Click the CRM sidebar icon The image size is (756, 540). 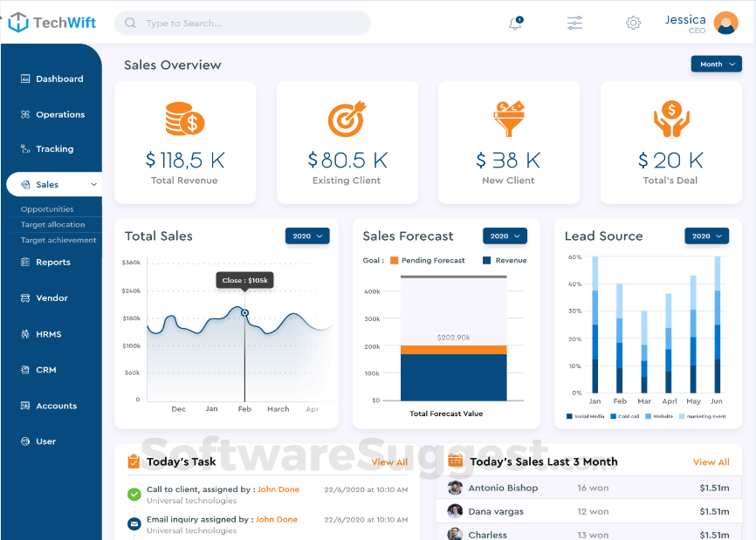pos(25,370)
